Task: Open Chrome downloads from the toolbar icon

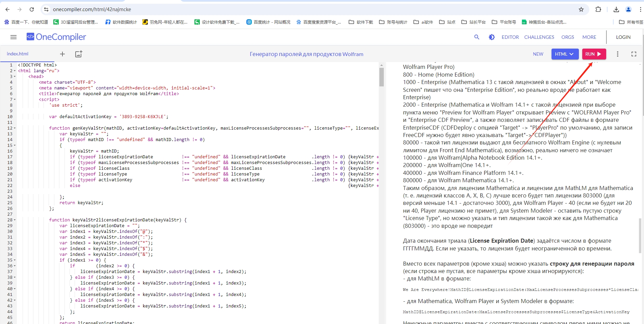Action: tap(616, 9)
